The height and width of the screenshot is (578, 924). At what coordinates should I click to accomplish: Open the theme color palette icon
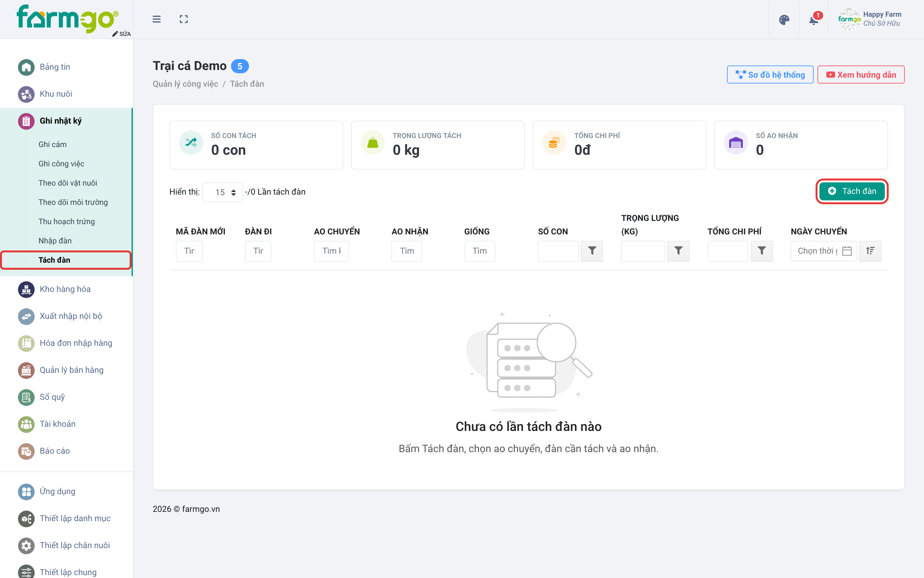point(784,20)
